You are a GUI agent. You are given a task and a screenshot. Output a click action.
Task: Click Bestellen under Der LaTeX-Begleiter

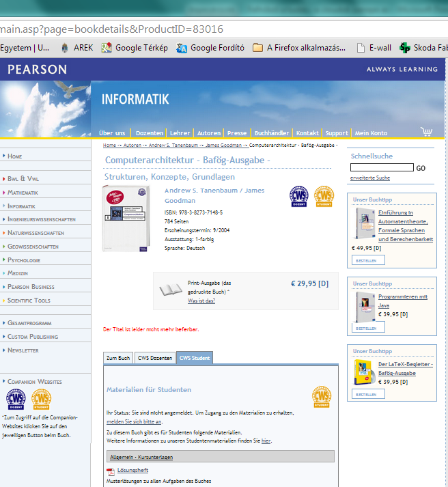[368, 394]
